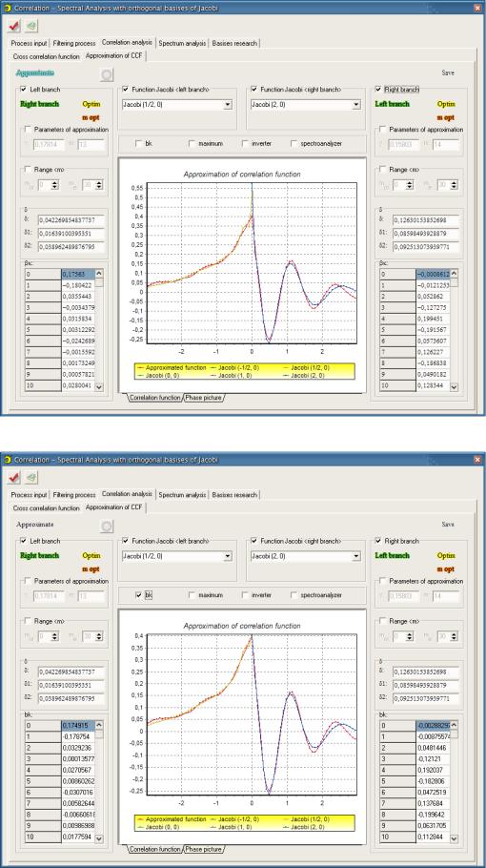This screenshot has height=868, width=486.
Task: Switch to Phase picture tab in upper window
Action: pos(203,398)
